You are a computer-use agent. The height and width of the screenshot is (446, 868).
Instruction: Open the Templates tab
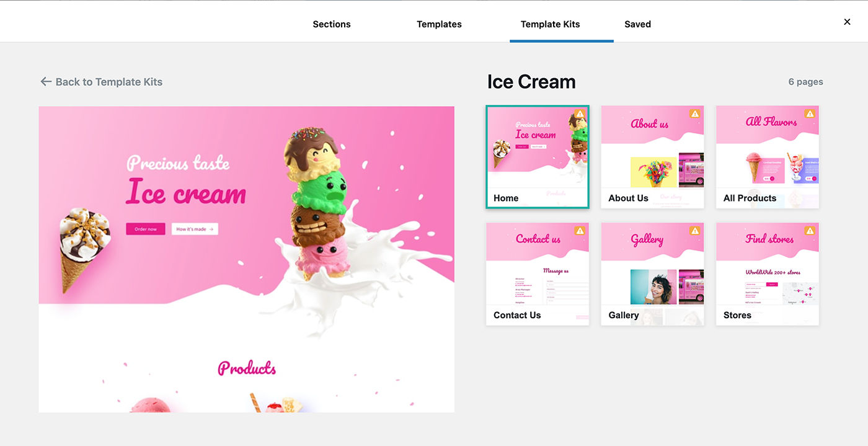(x=439, y=24)
